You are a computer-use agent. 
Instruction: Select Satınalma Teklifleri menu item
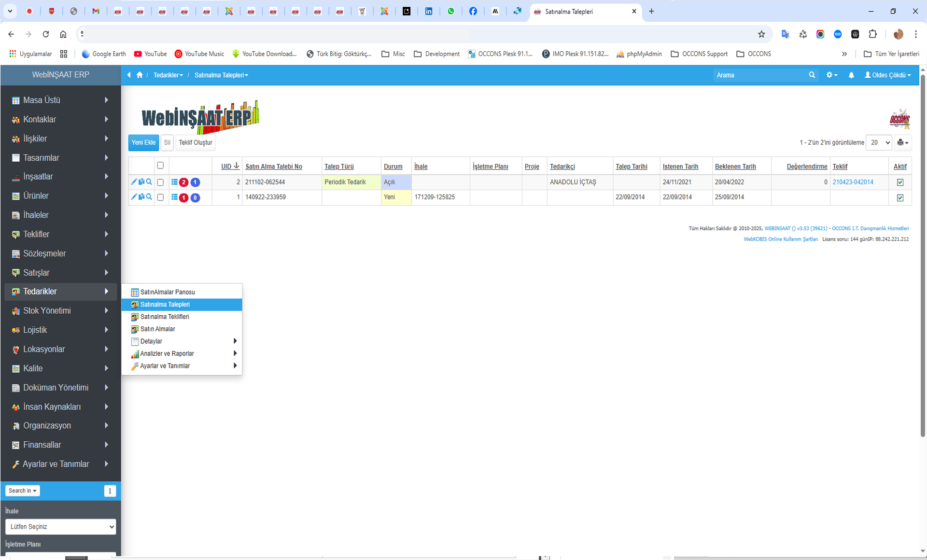click(x=182, y=317)
